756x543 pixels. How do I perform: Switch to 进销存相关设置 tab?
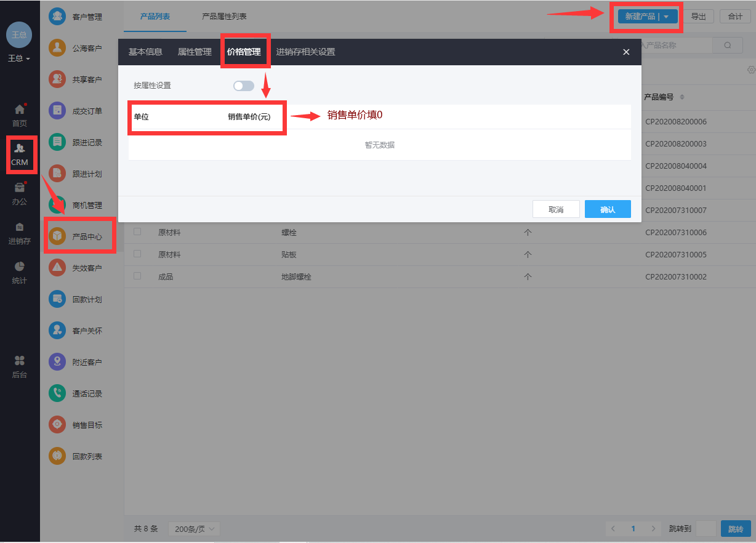pos(305,52)
